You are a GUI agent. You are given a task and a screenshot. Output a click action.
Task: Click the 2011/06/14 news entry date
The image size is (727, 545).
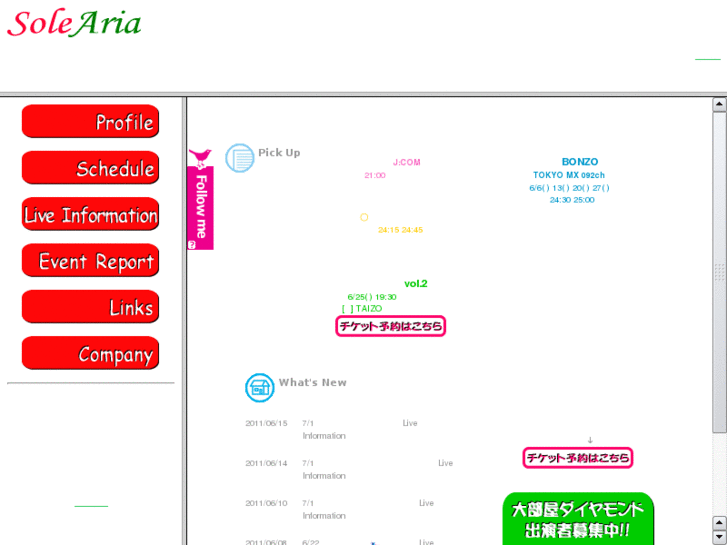click(266, 463)
